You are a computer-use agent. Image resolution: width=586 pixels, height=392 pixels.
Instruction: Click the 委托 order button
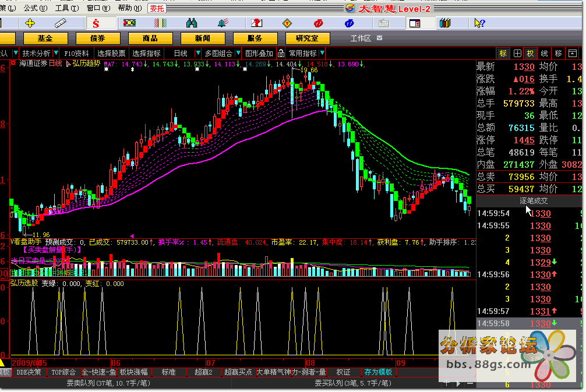click(x=157, y=8)
